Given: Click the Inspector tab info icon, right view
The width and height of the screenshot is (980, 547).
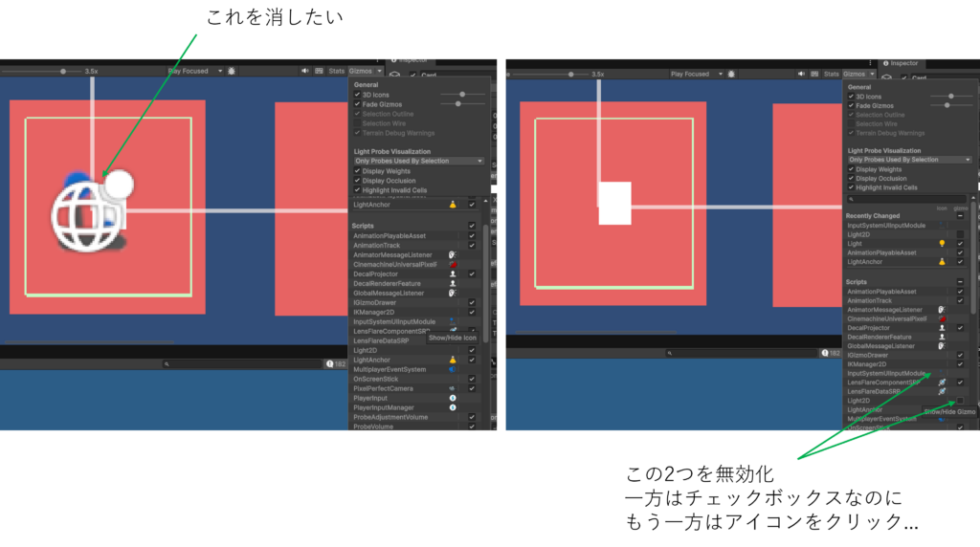Looking at the screenshot, I should click(886, 63).
